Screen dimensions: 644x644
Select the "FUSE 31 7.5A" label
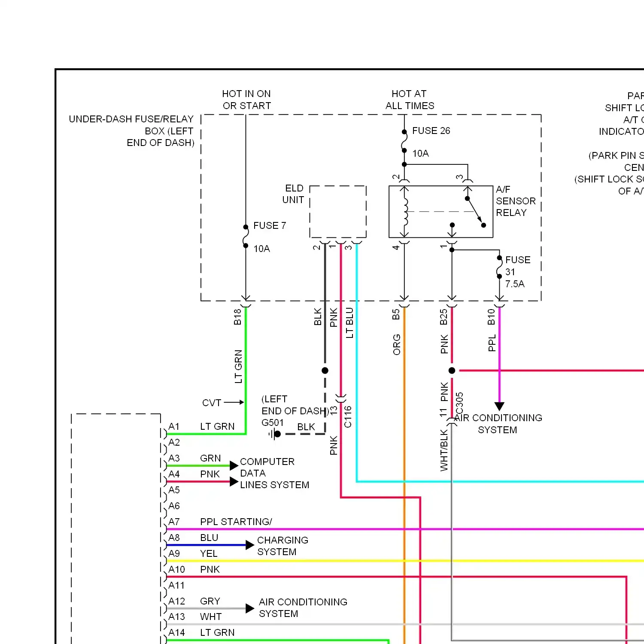pyautogui.click(x=518, y=272)
